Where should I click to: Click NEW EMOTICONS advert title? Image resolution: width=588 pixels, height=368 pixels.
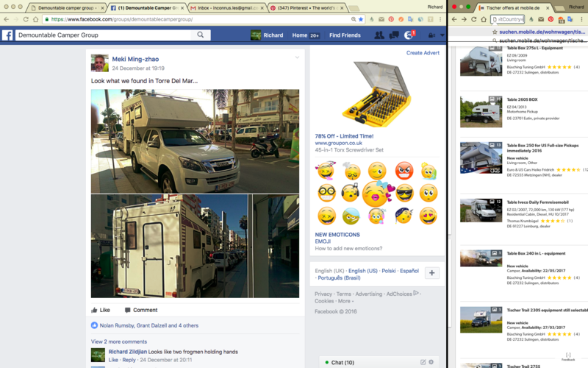tap(337, 235)
